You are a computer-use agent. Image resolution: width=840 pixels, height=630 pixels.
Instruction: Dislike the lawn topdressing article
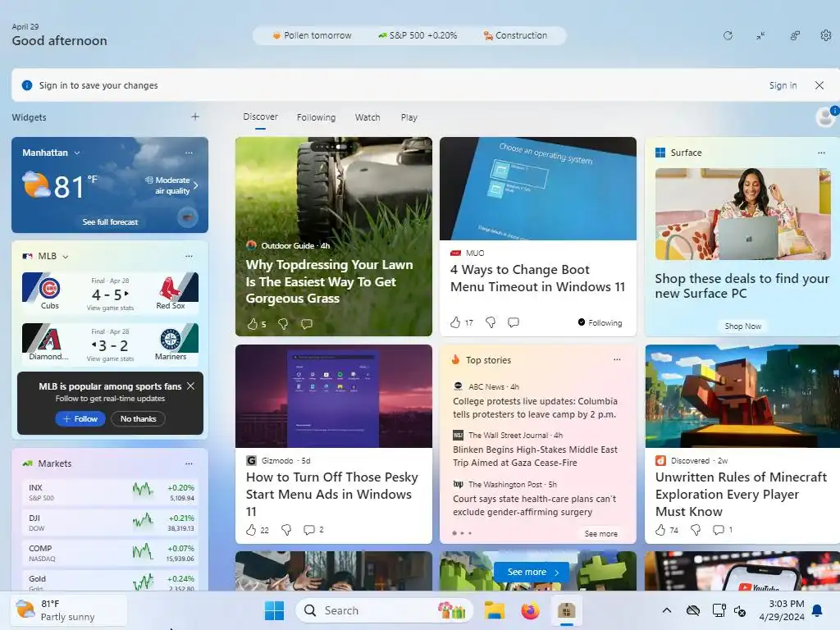tap(283, 323)
